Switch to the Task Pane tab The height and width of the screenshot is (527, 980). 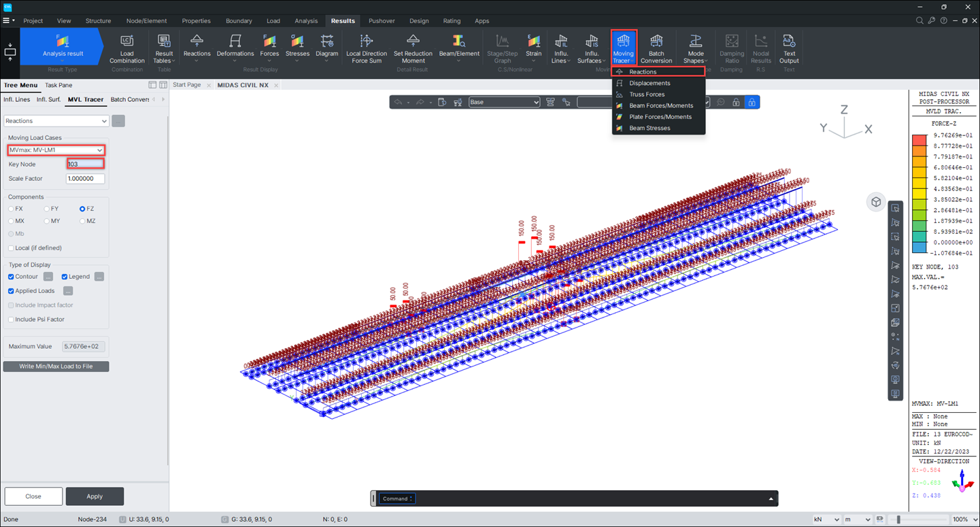(x=58, y=86)
